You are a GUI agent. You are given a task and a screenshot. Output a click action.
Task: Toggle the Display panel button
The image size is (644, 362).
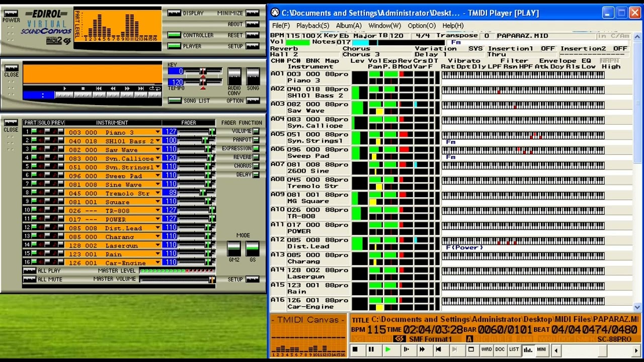(174, 13)
